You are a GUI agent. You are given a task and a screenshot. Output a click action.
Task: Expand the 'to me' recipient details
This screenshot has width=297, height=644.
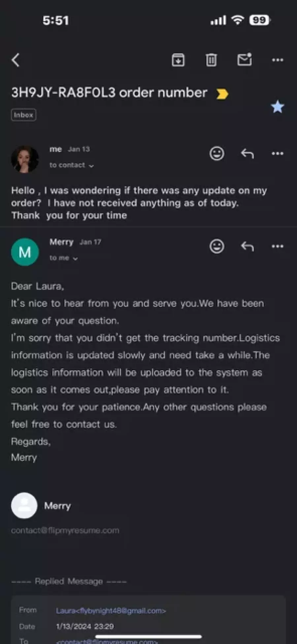(64, 258)
